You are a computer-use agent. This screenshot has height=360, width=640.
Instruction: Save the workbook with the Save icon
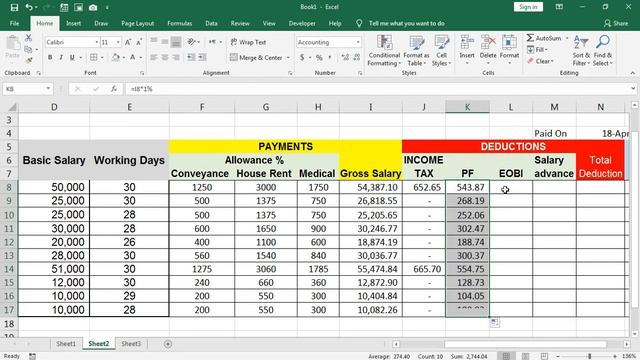[14, 7]
